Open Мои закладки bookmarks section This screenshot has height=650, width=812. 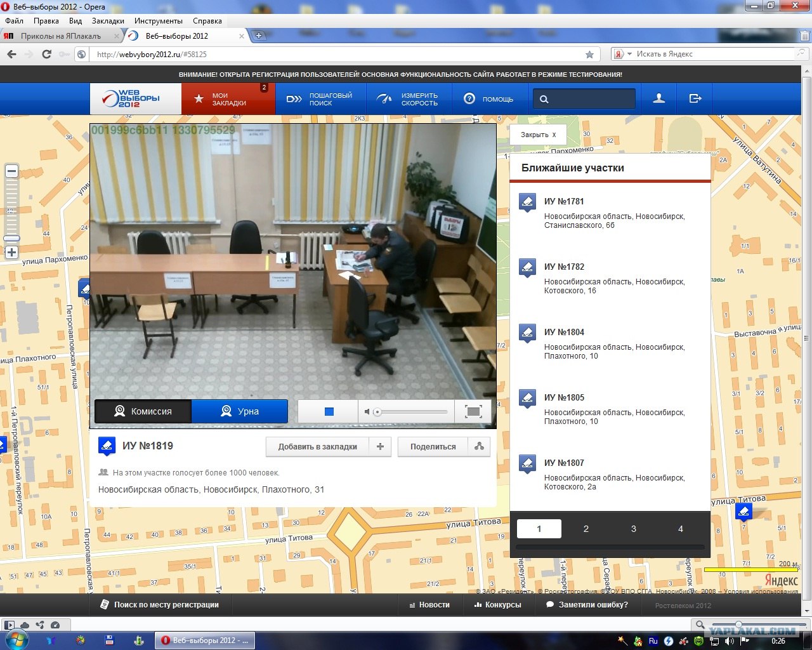(228, 99)
